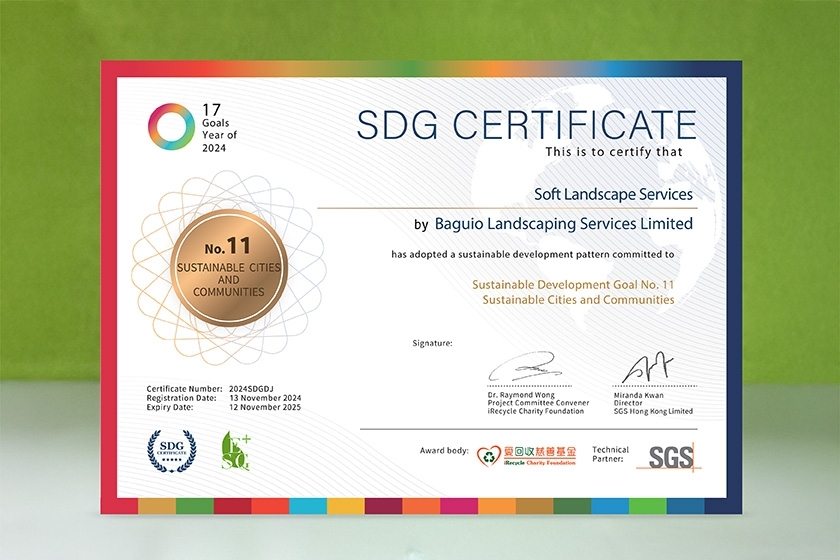Click the iRecycle Charity Foundation logo
Image resolution: width=840 pixels, height=560 pixels.
tap(527, 456)
